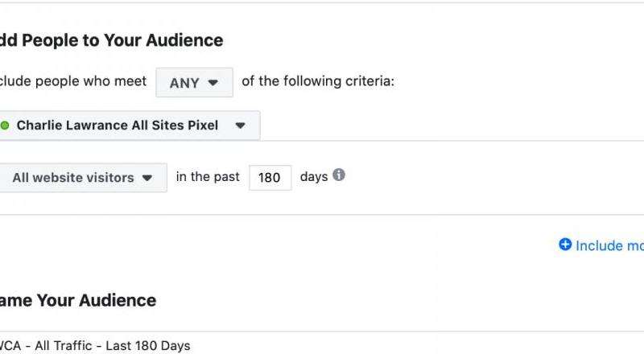Viewport: 644px width, 354px height.
Task: Click the "of the following criteria" text
Action: coord(318,82)
